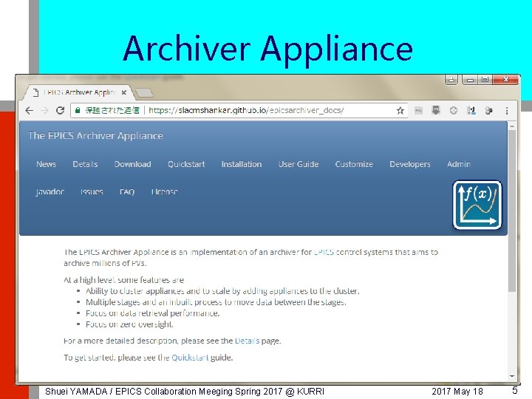Open the Details navigation item
This screenshot has height=399, width=532.
point(85,164)
